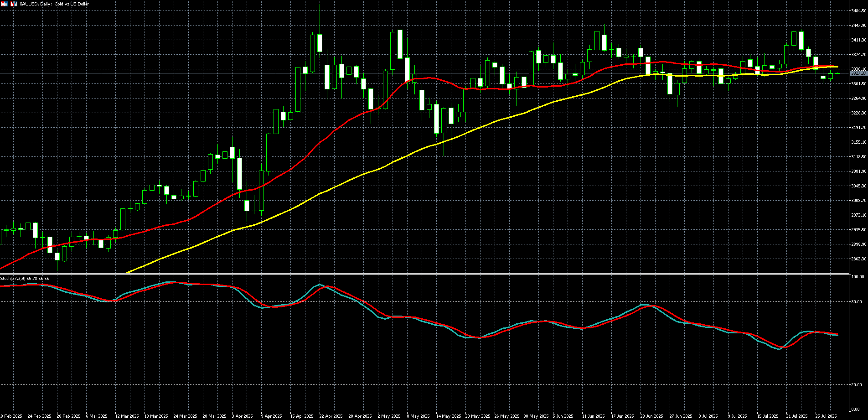The width and height of the screenshot is (868, 420).
Task: Click the one-click trading panel icon
Action: tap(4, 4)
